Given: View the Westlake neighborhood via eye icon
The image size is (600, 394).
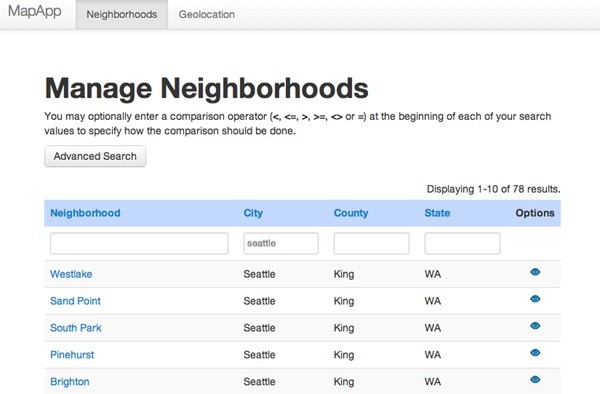Looking at the screenshot, I should click(x=535, y=272).
